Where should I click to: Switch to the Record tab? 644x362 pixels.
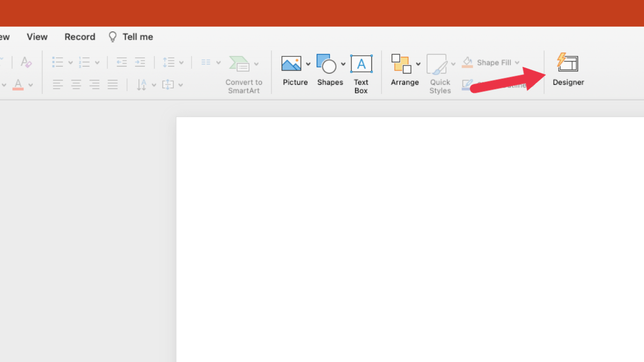[80, 37]
